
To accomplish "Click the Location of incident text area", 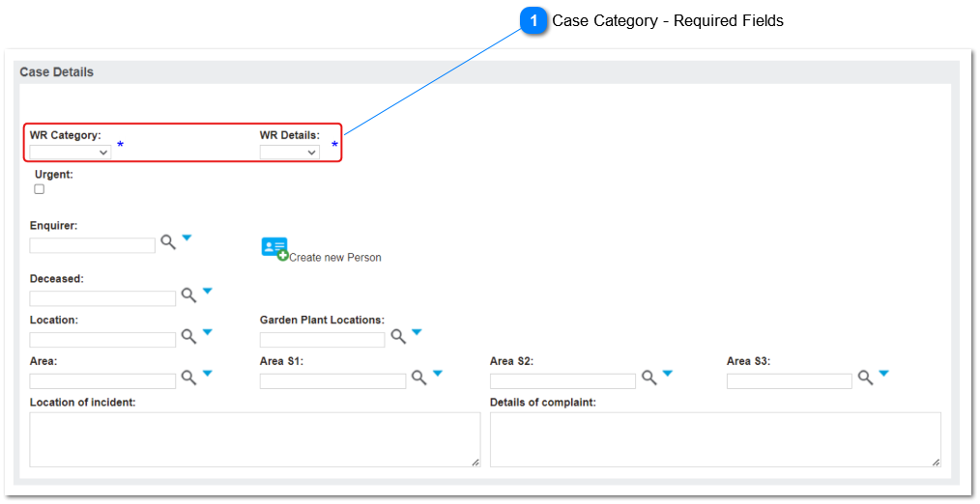I will click(x=255, y=439).
